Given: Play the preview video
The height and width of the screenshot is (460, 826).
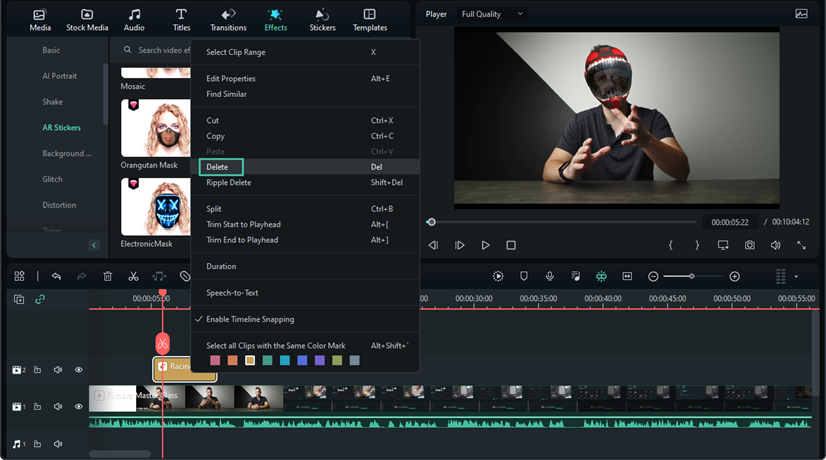Looking at the screenshot, I should coord(485,245).
